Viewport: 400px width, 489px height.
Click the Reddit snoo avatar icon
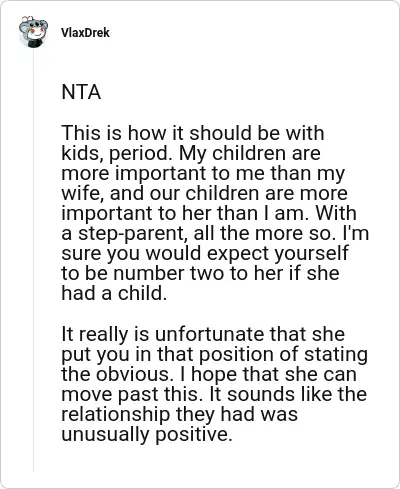pyautogui.click(x=33, y=32)
